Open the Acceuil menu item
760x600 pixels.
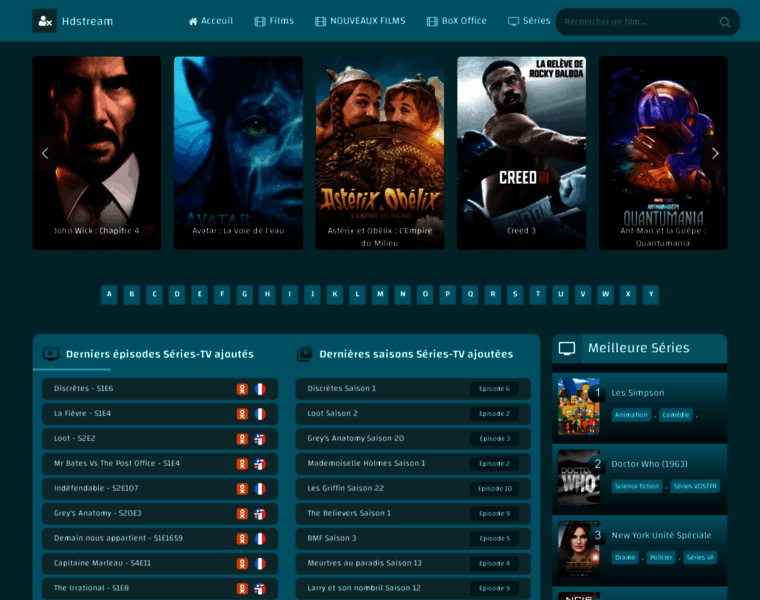211,21
